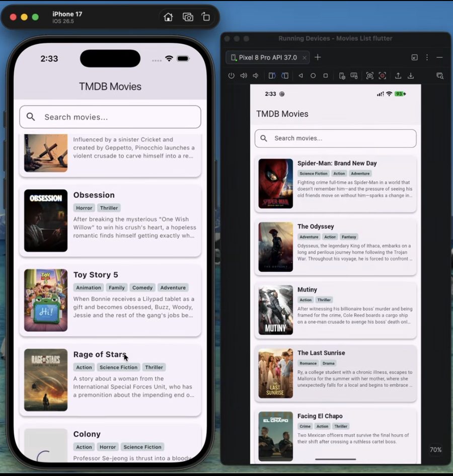Screen dimensions: 453x476
Task: Click the 70% zoom indicator in emulator
Action: pyautogui.click(x=435, y=450)
